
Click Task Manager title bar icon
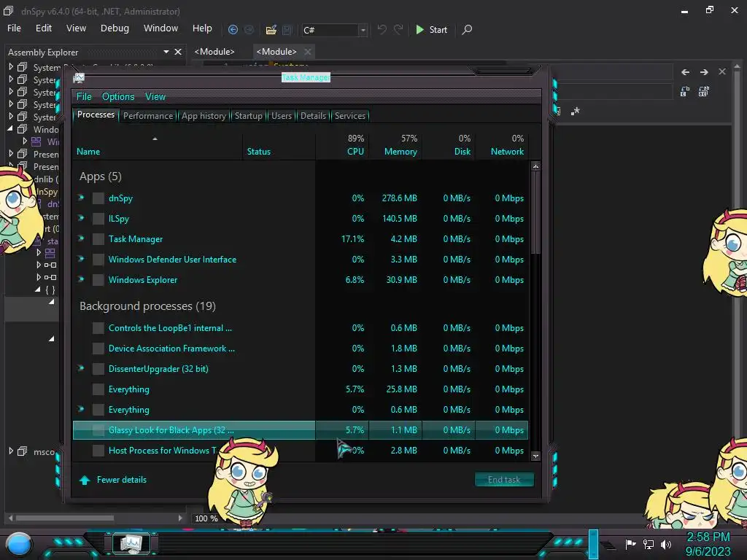click(79, 78)
